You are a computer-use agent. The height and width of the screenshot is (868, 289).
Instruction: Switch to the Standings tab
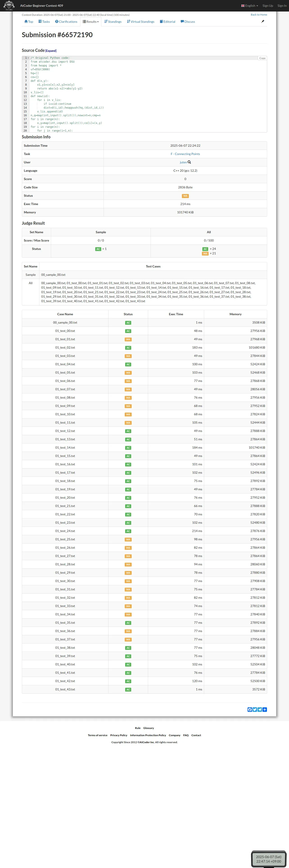tap(113, 22)
